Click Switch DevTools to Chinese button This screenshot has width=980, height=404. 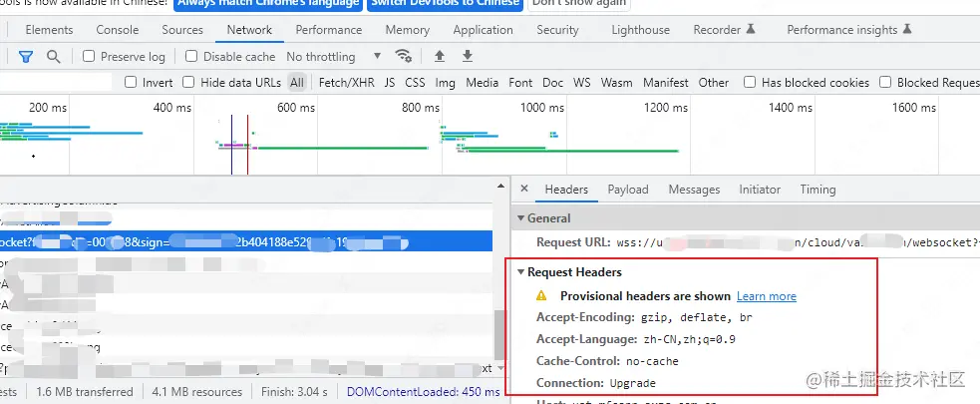coord(445,3)
